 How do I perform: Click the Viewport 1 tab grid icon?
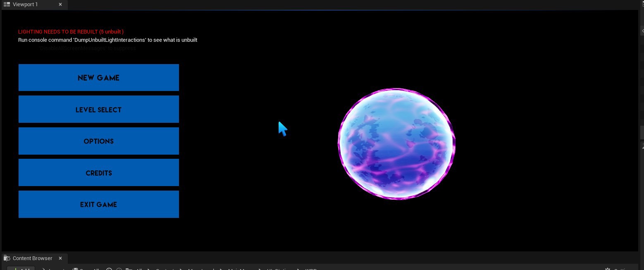pos(7,5)
